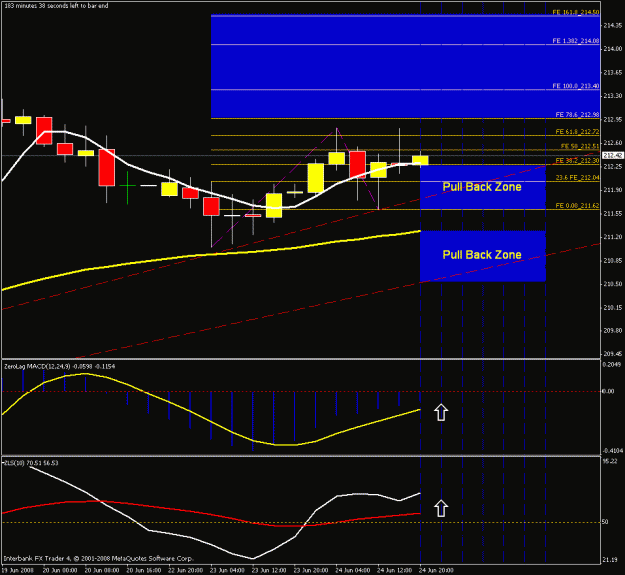Click the 214.00 price axis value
625x575 pixels.
click(613, 49)
